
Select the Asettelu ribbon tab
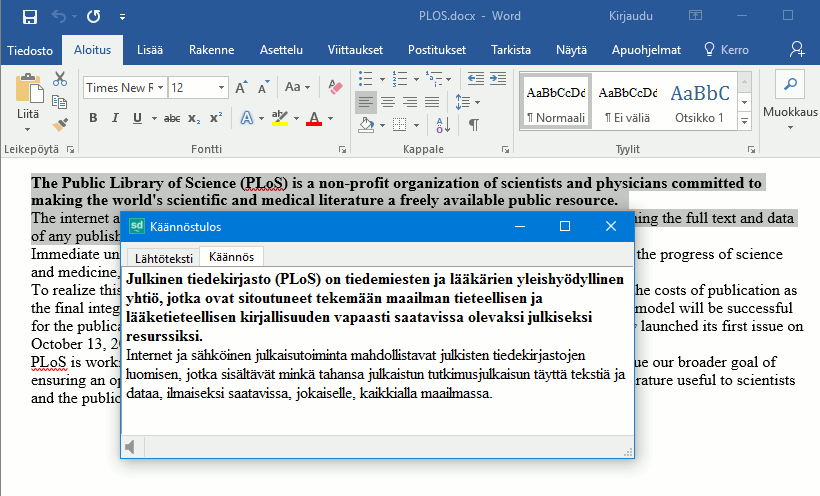click(x=281, y=50)
